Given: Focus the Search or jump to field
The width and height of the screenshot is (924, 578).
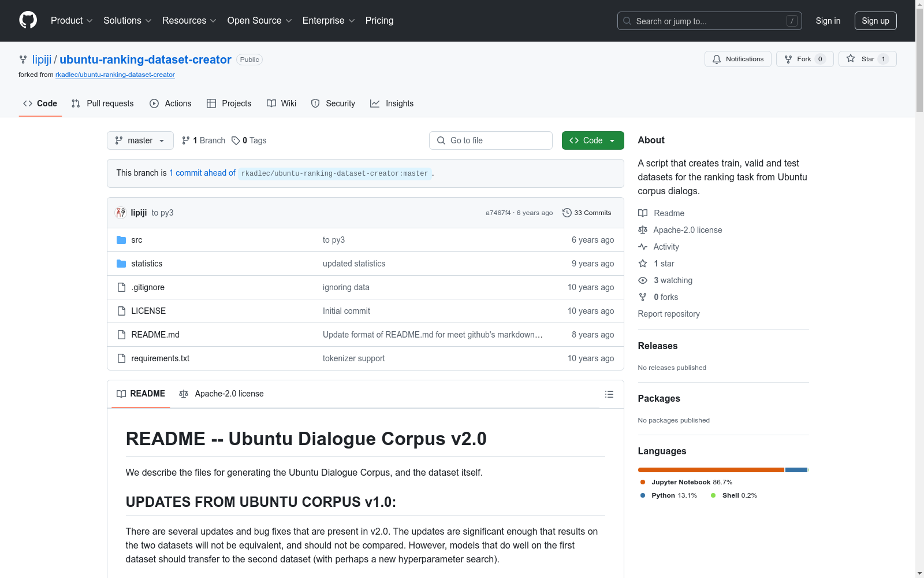Looking at the screenshot, I should click(x=710, y=21).
